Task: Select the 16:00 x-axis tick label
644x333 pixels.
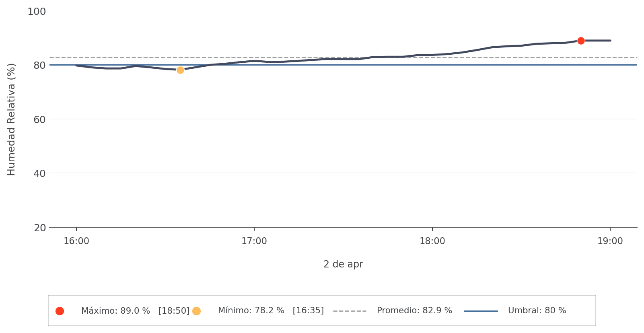Action: click(76, 241)
